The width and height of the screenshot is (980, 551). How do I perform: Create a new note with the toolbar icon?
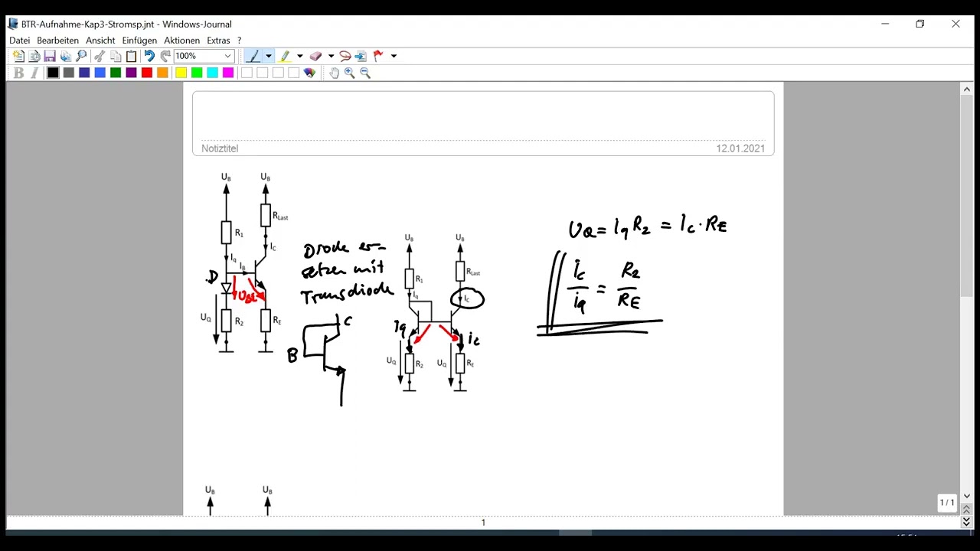(x=18, y=56)
